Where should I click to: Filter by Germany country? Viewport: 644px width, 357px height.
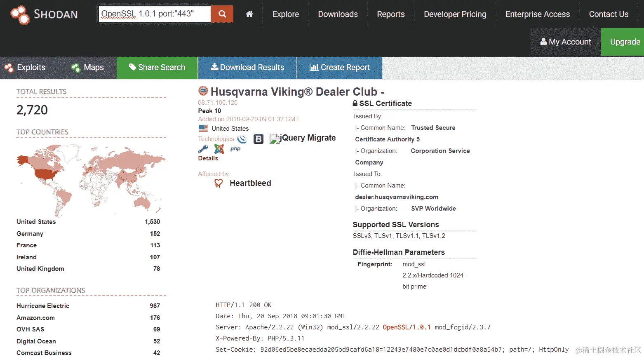(30, 234)
